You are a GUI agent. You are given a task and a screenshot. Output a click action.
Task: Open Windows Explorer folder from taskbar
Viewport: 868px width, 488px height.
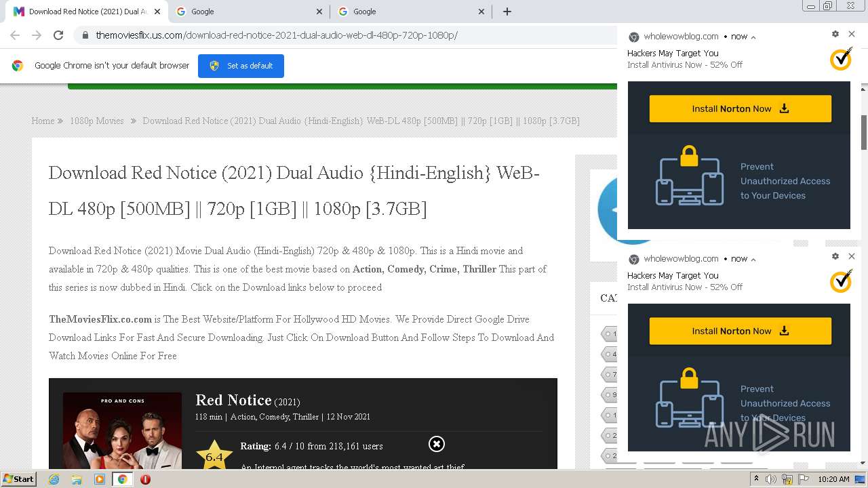(x=77, y=479)
